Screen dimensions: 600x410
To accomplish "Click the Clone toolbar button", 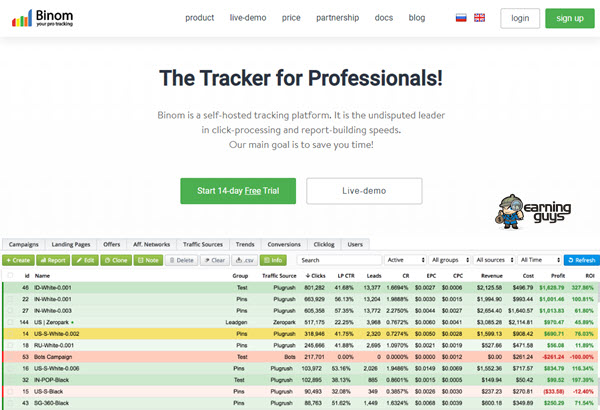I will click(x=117, y=260).
